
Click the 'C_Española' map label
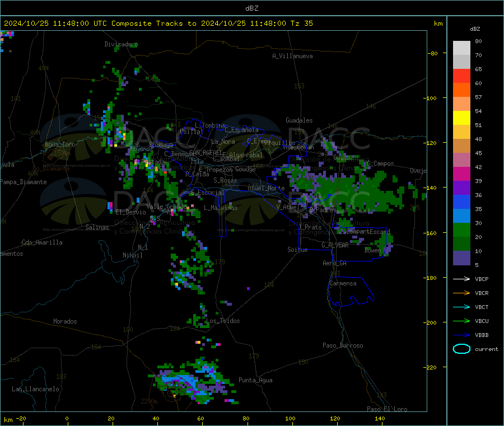point(242,130)
